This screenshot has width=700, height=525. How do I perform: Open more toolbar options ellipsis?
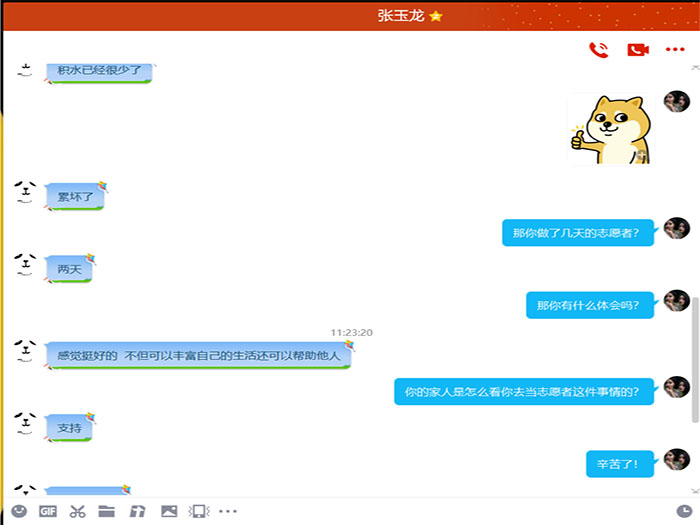point(228,511)
